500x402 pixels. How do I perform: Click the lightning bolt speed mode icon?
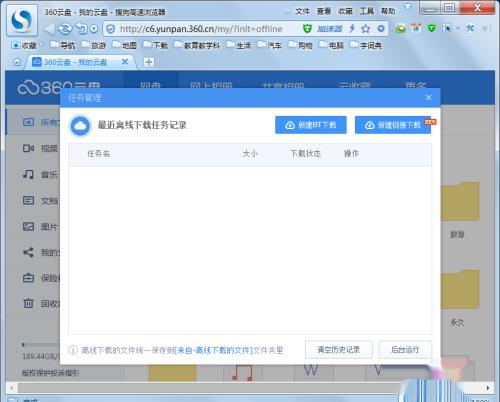pyautogui.click(x=352, y=29)
